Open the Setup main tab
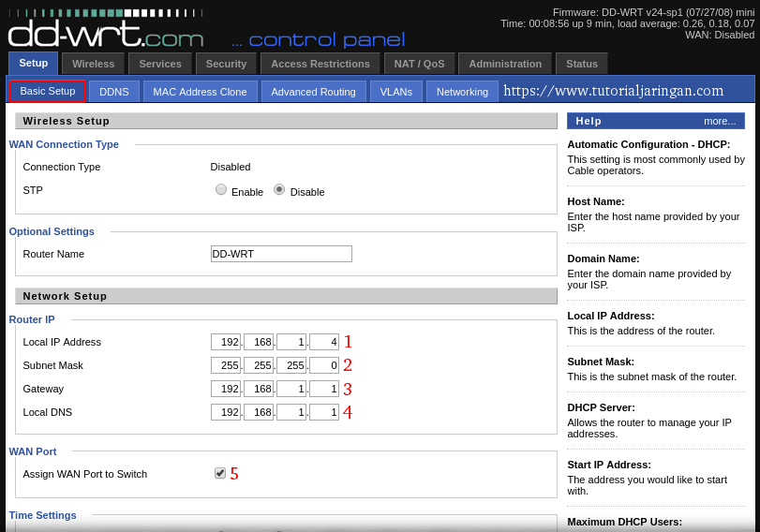The height and width of the screenshot is (532, 760). pyautogui.click(x=34, y=63)
